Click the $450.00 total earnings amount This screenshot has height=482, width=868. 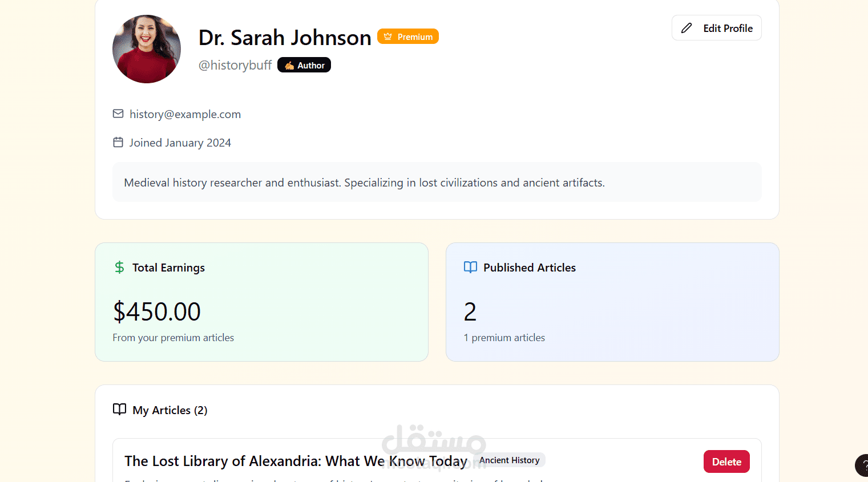coord(157,312)
